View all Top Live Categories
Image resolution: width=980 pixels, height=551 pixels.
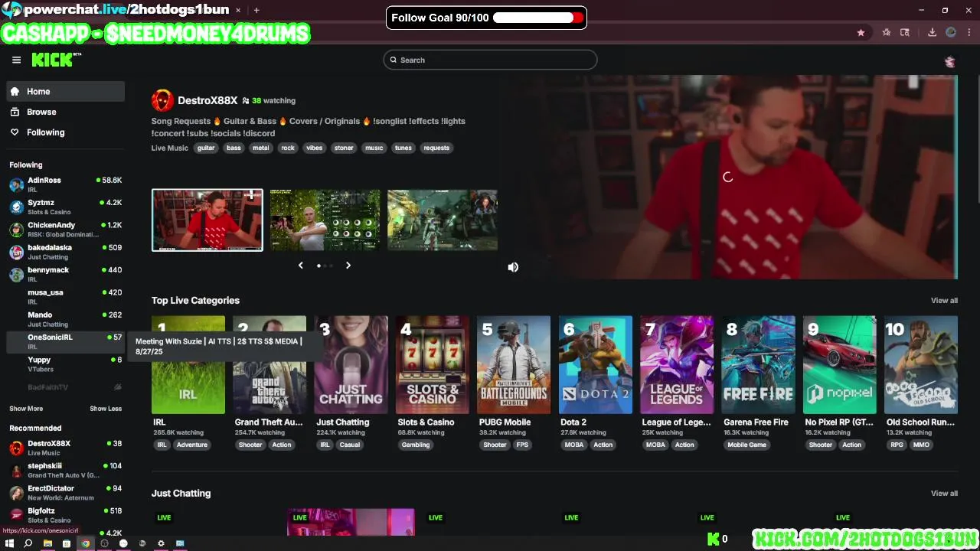[x=944, y=301]
